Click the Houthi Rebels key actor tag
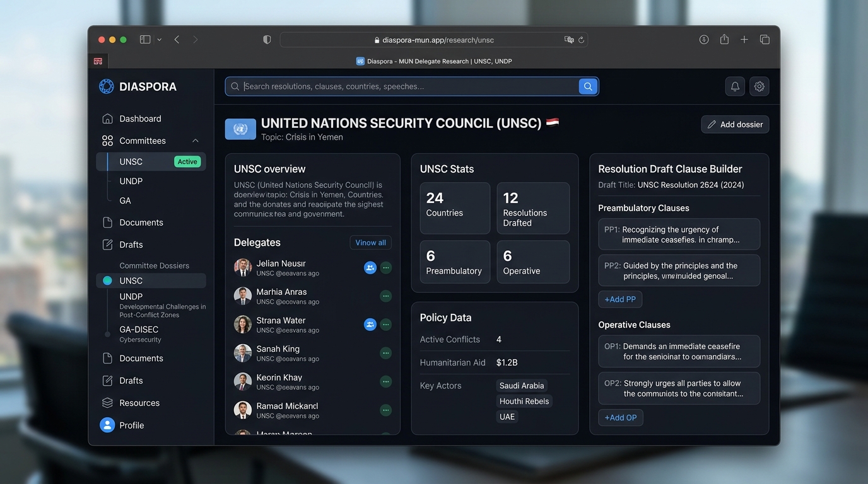Image resolution: width=868 pixels, height=484 pixels. (524, 401)
